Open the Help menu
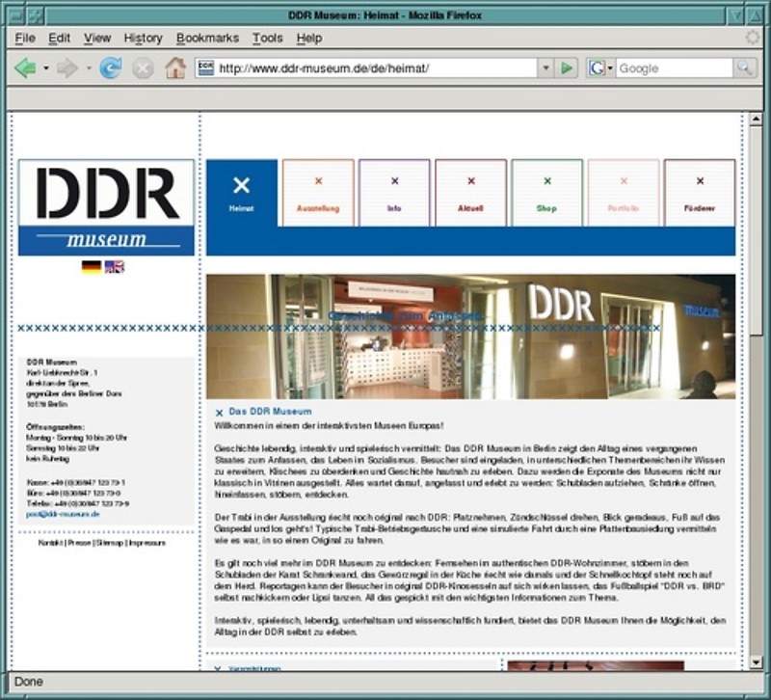The image size is (771, 700). coord(309,38)
